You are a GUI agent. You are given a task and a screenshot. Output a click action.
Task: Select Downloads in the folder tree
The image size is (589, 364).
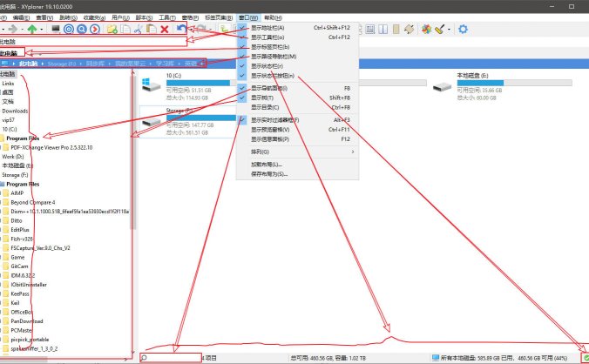coord(15,111)
